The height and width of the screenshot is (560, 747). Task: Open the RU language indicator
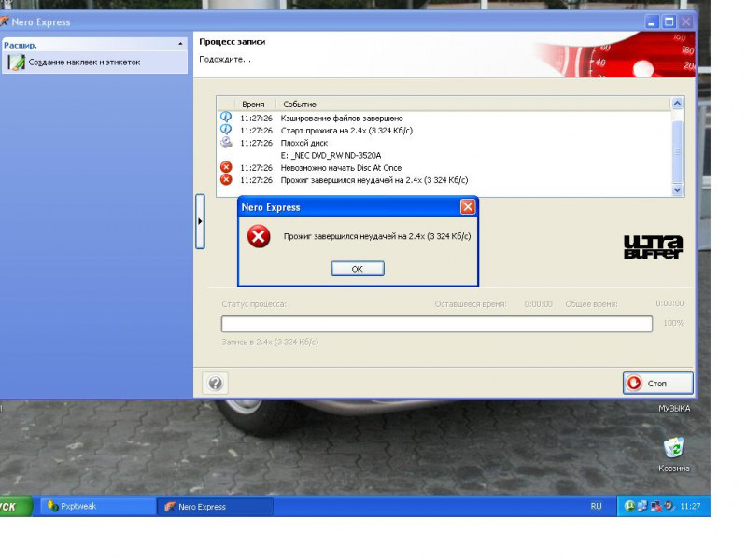(x=596, y=506)
